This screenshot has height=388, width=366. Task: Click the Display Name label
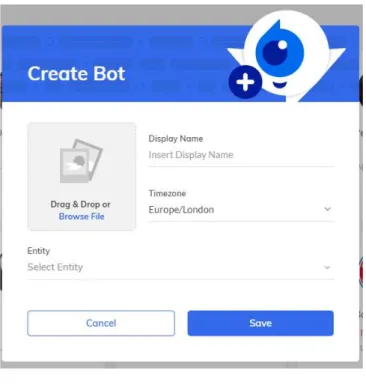pos(176,139)
